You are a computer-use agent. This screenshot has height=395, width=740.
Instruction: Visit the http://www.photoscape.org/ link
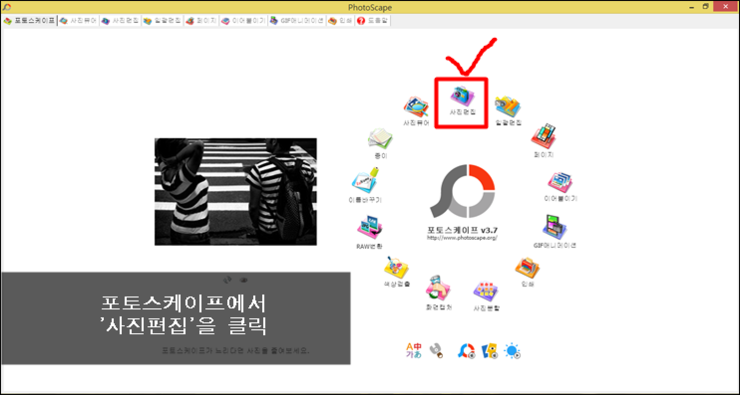(x=462, y=238)
